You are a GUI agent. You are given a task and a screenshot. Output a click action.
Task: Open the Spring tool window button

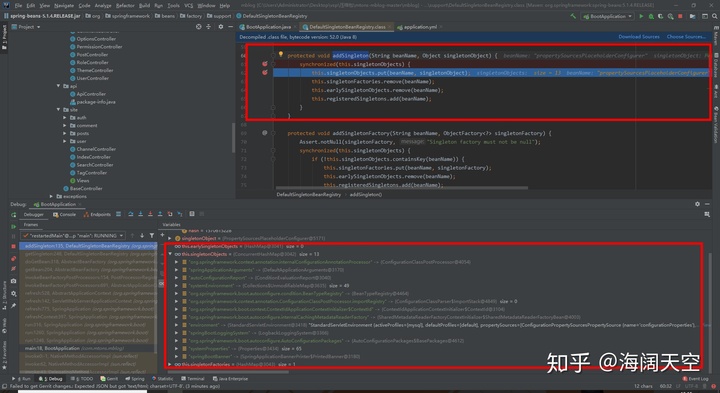(x=135, y=379)
